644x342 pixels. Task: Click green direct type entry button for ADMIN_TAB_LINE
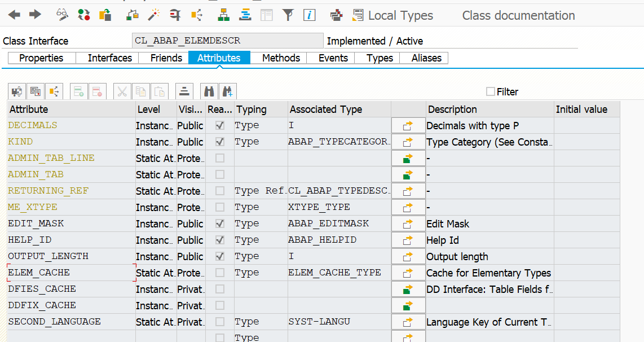pyautogui.click(x=408, y=158)
